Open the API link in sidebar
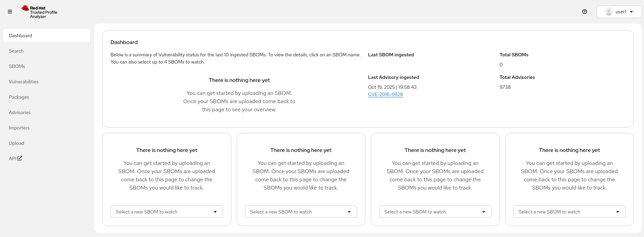 tap(13, 158)
